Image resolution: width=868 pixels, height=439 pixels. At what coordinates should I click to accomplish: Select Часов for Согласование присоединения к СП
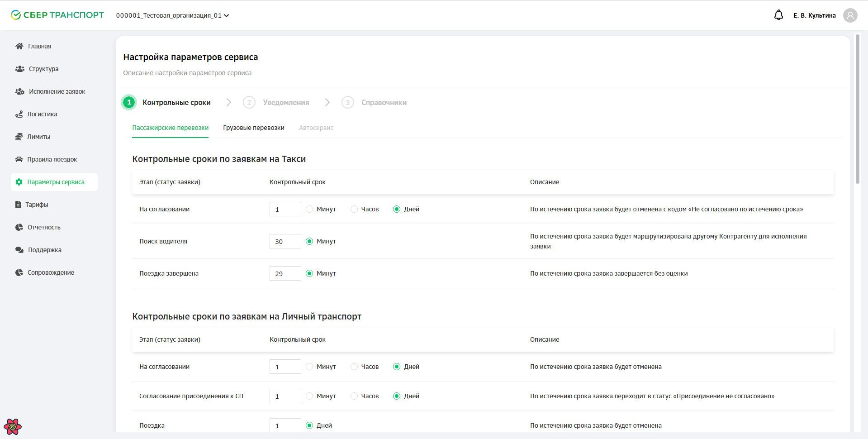(354, 396)
